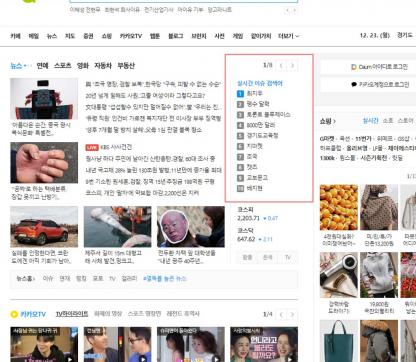
Task: Expand news categories via 뉴스 plus icon
Action: (x=27, y=66)
